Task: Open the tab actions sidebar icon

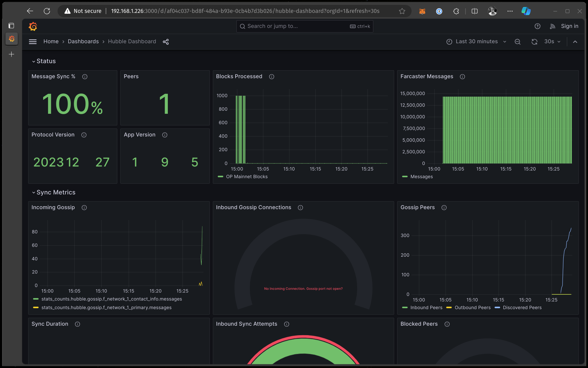Action: [x=11, y=26]
